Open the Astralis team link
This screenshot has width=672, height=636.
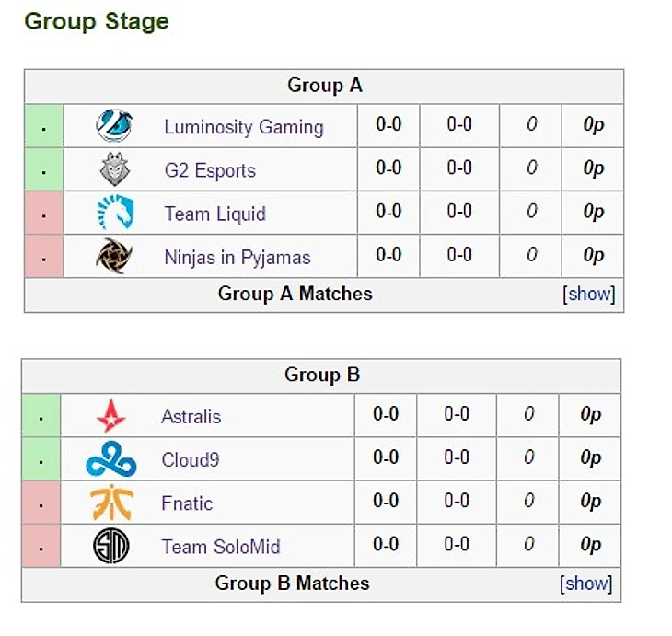click(x=191, y=416)
